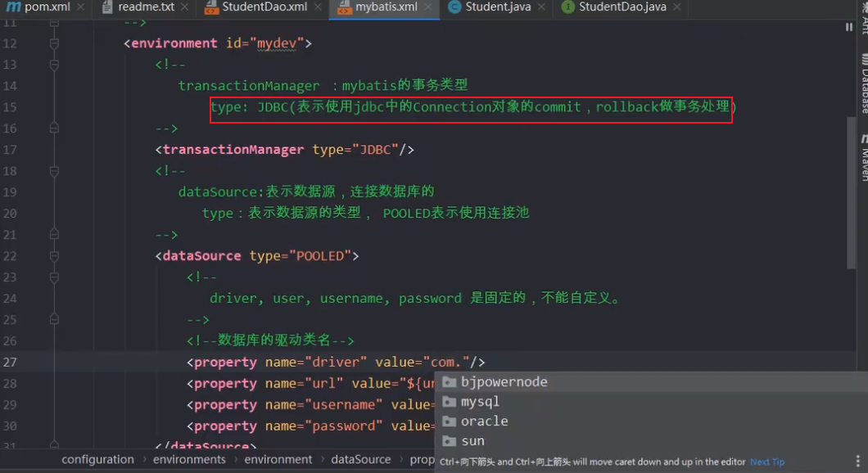This screenshot has height=473, width=868.
Task: Click the editor vertical scrollbar thumb
Action: (x=851, y=192)
